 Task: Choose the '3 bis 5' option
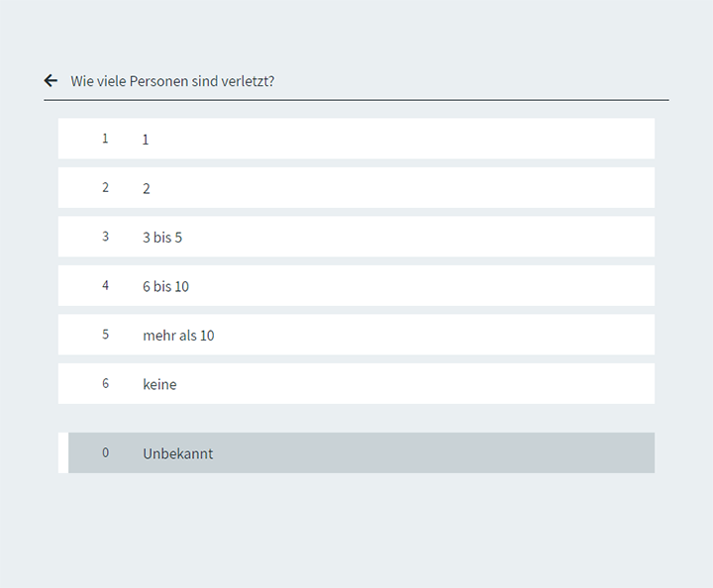point(162,238)
